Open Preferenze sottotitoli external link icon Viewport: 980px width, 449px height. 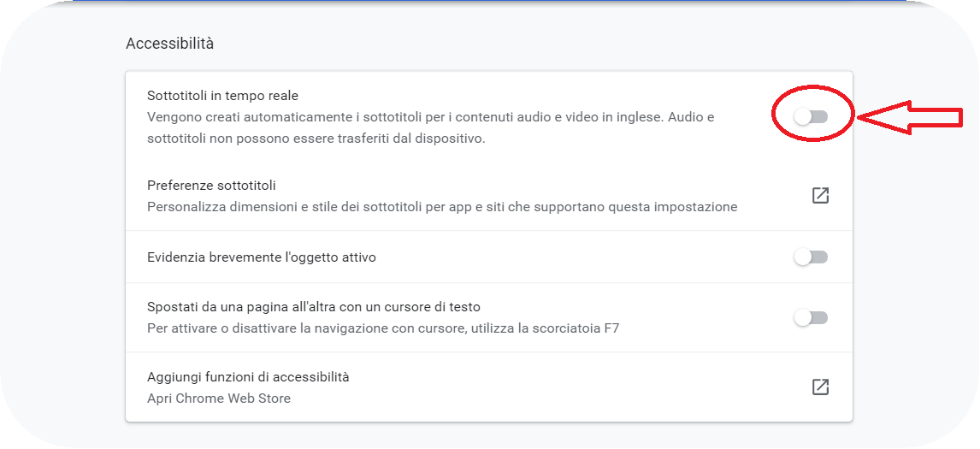coord(820,195)
